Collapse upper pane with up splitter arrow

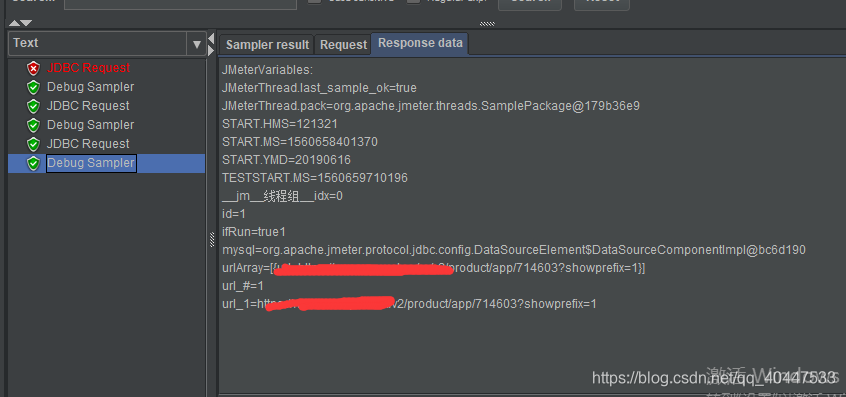14,23
